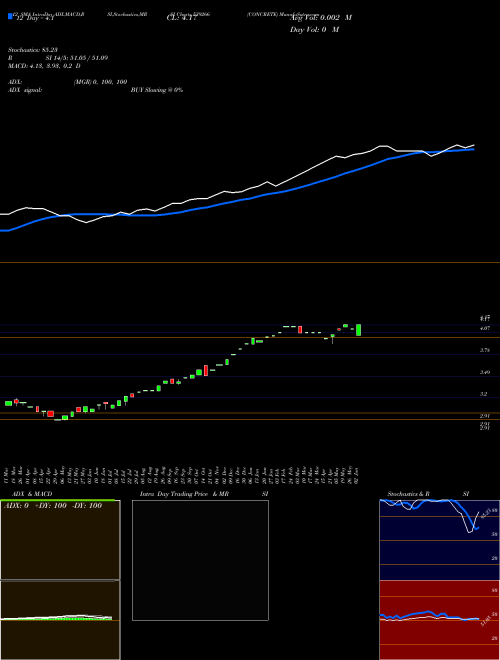This screenshot has width=500, height=660.
Task: Click the "Avg Vol: 0.002 M" text
Action: click(x=321, y=18)
